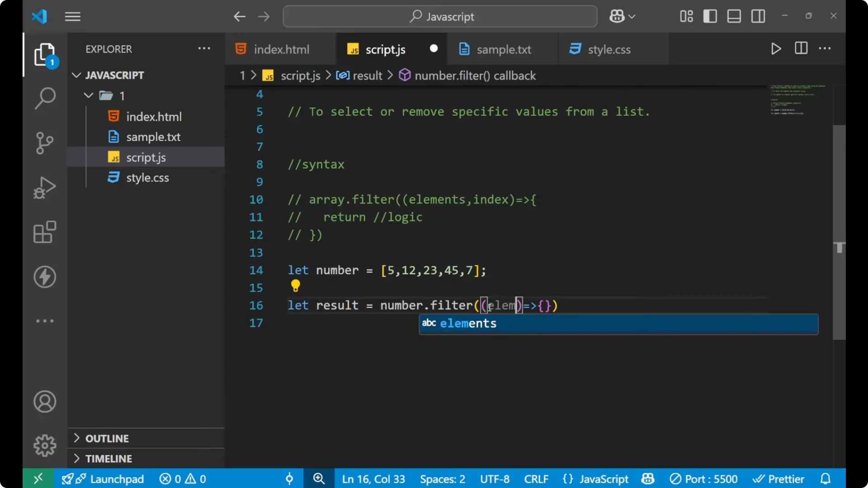
Task: Open the Extensions view
Action: 44,232
